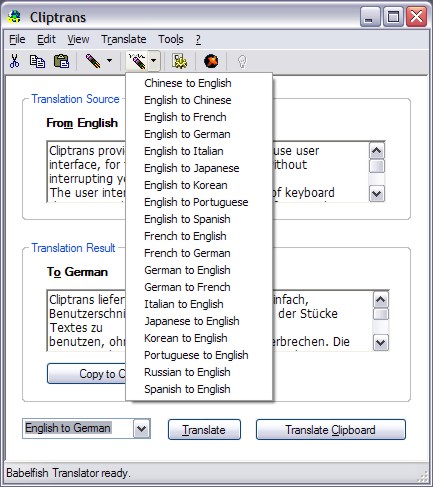Collapse the wand language dropdown arrow

pyautogui.click(x=153, y=61)
